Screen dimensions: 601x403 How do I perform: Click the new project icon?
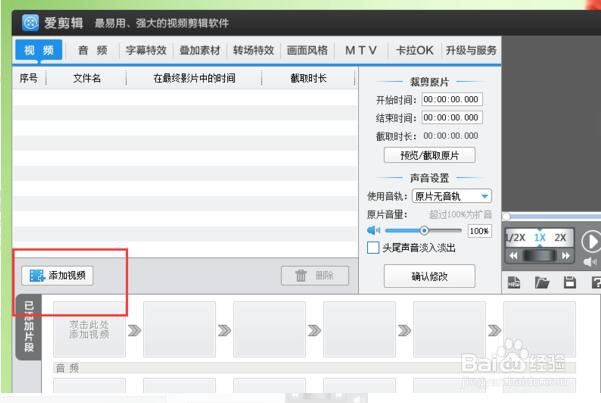coord(514,282)
